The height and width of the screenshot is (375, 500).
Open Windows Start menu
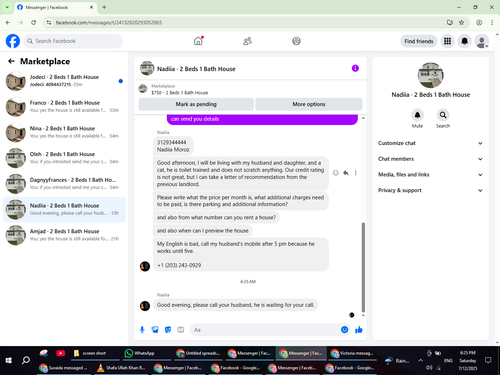[x=9, y=360]
